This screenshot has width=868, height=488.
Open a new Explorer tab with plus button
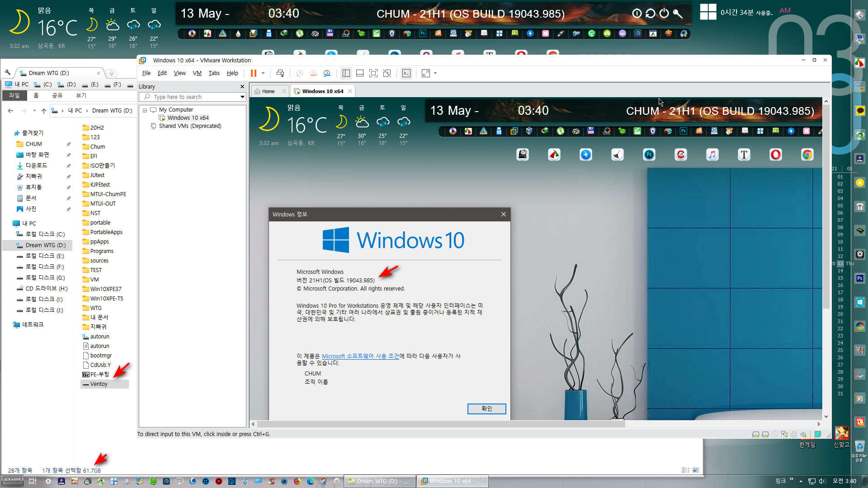pyautogui.click(x=111, y=73)
